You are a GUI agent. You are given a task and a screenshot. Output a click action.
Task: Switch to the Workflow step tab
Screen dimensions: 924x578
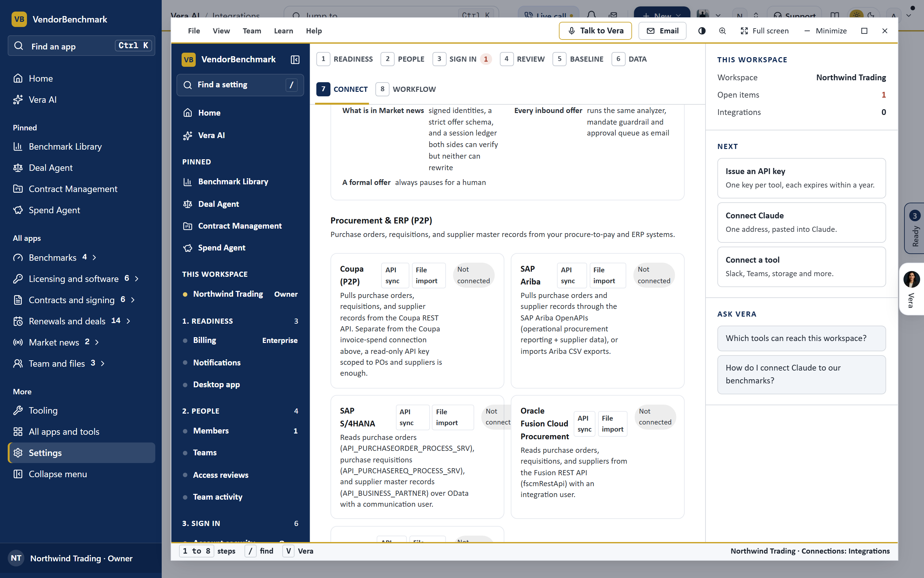tap(406, 90)
